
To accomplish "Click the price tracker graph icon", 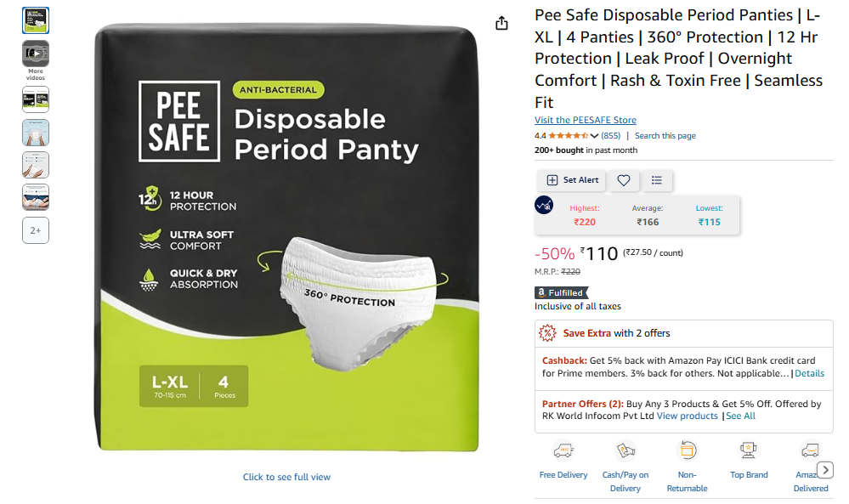I will click(x=544, y=205).
